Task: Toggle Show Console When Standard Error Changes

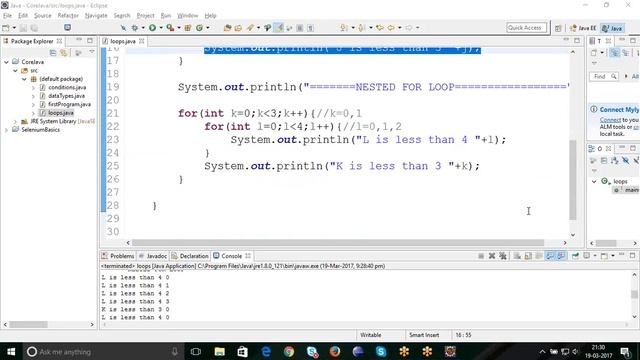Action: click(x=562, y=256)
